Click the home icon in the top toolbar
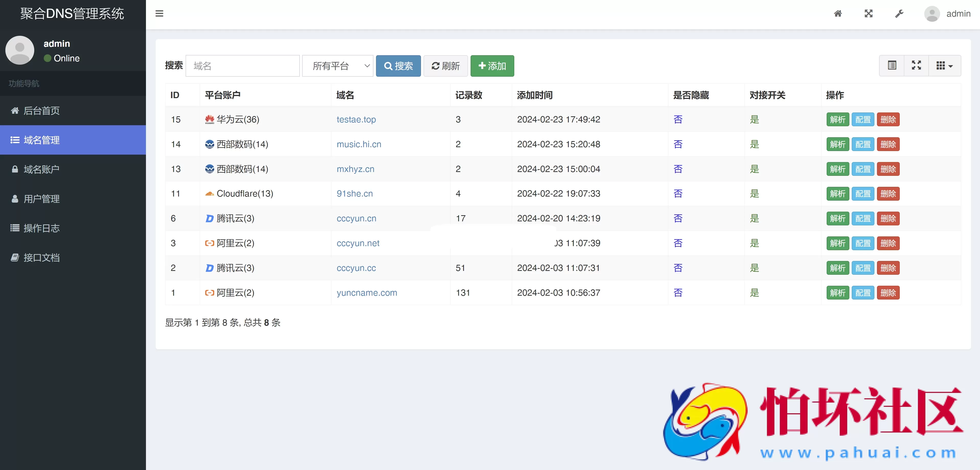980x470 pixels. [838, 14]
